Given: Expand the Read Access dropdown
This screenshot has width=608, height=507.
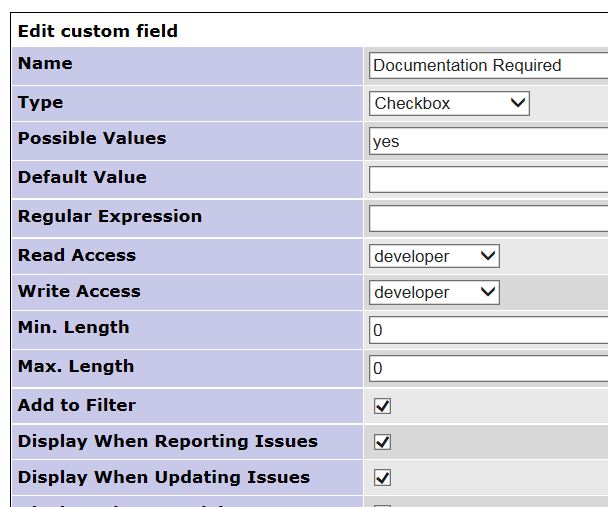Looking at the screenshot, I should coord(434,256).
